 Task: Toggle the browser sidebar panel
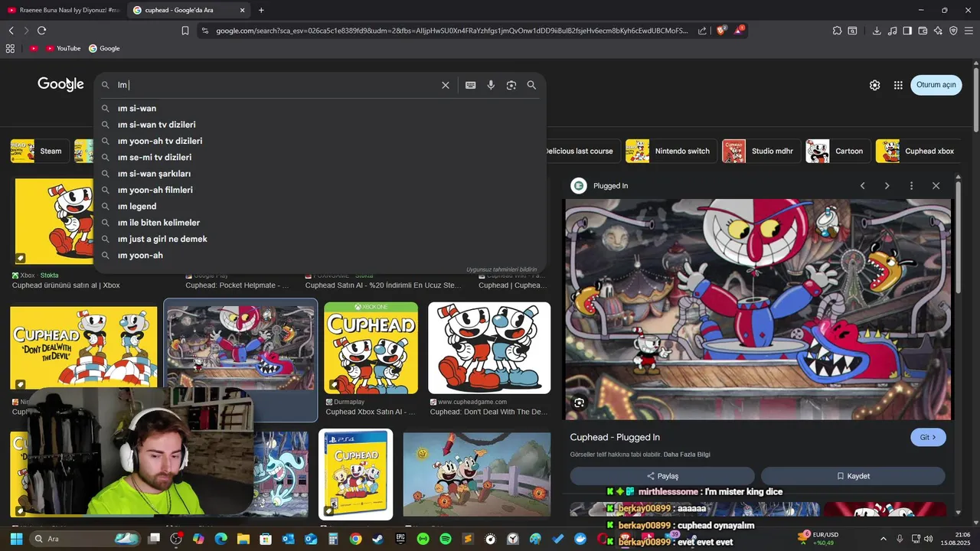[x=907, y=31]
